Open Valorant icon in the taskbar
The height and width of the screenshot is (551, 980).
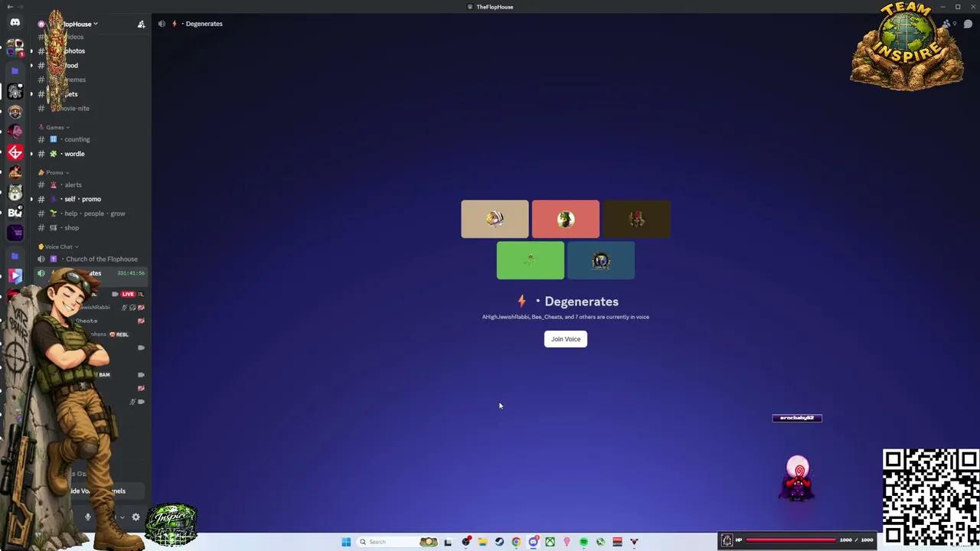(634, 542)
